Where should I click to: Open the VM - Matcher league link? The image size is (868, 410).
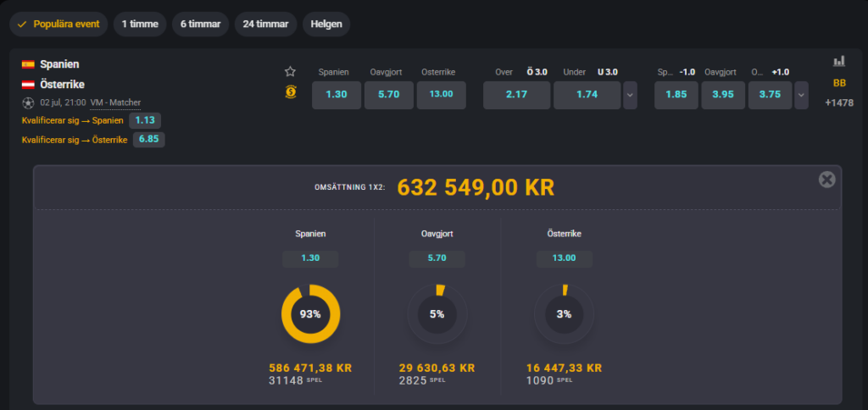115,102
